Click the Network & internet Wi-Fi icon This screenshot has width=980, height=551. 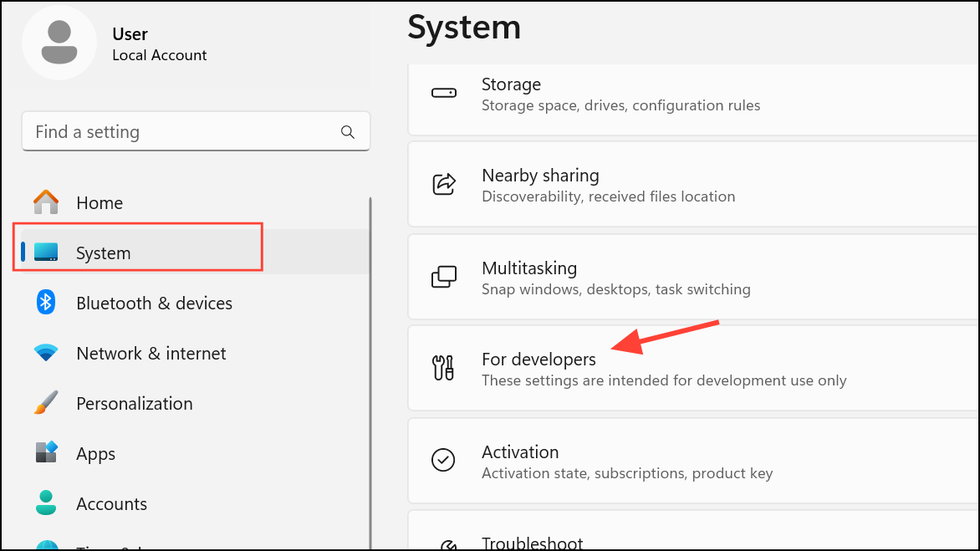point(45,353)
